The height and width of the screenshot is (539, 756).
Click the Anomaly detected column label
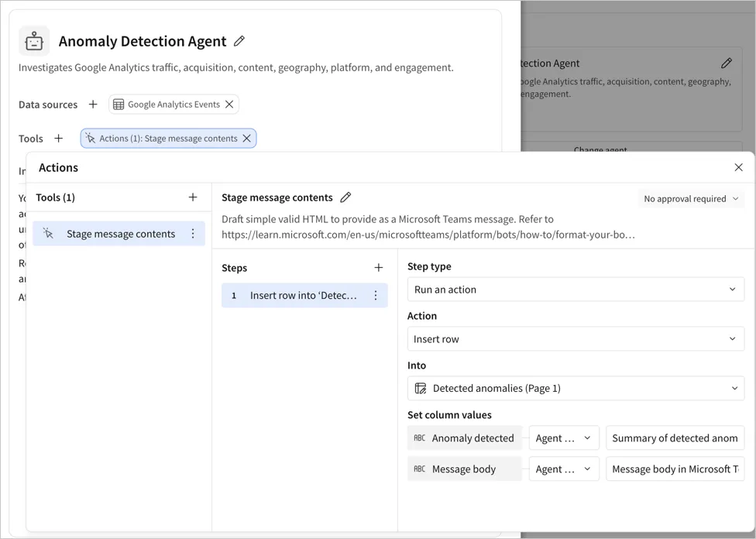point(465,438)
